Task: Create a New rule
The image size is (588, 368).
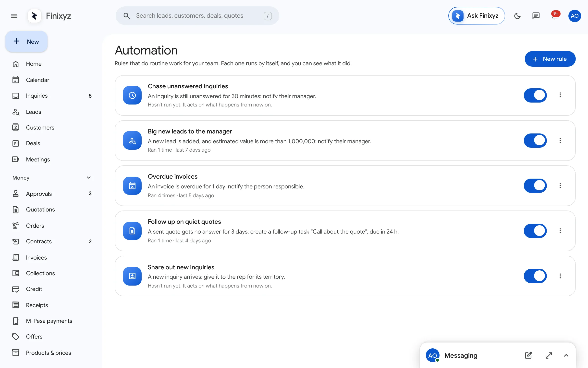Action: [550, 59]
